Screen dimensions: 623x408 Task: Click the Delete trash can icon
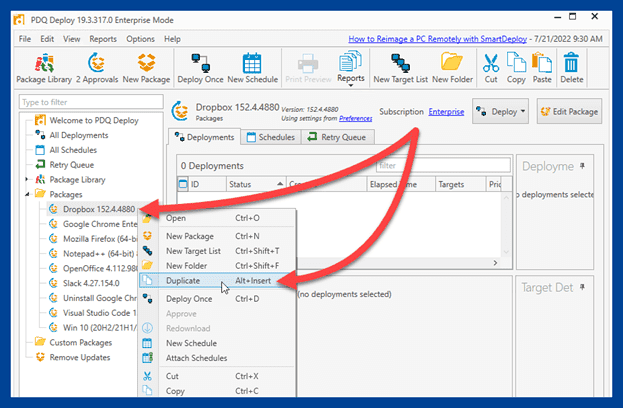tap(572, 68)
